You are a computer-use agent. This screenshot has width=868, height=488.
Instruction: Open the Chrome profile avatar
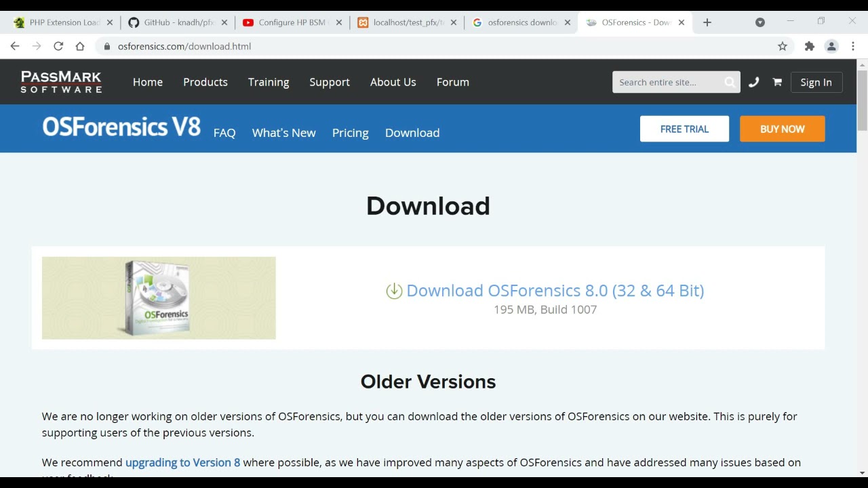coord(831,46)
